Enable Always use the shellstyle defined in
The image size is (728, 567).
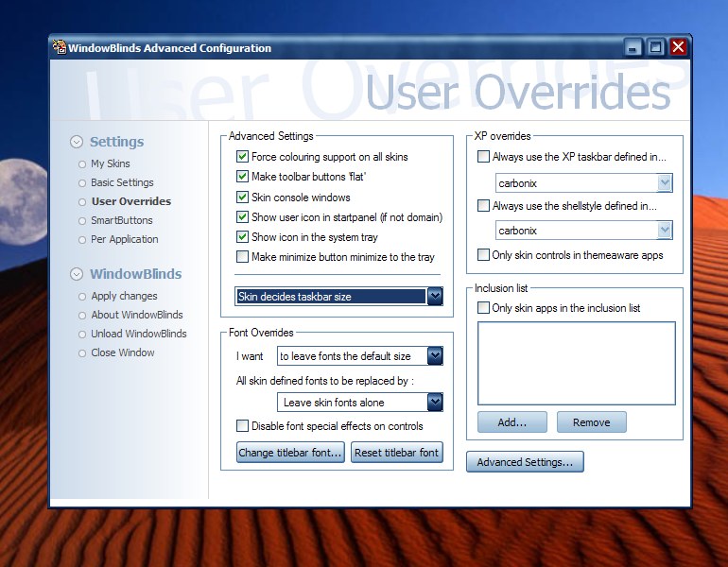(x=483, y=206)
